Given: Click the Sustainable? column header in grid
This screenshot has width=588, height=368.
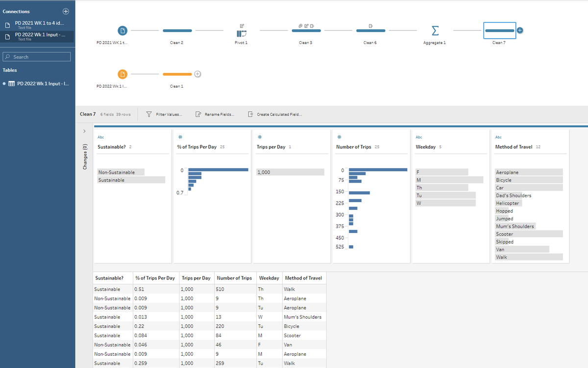Looking at the screenshot, I should pos(113,278).
